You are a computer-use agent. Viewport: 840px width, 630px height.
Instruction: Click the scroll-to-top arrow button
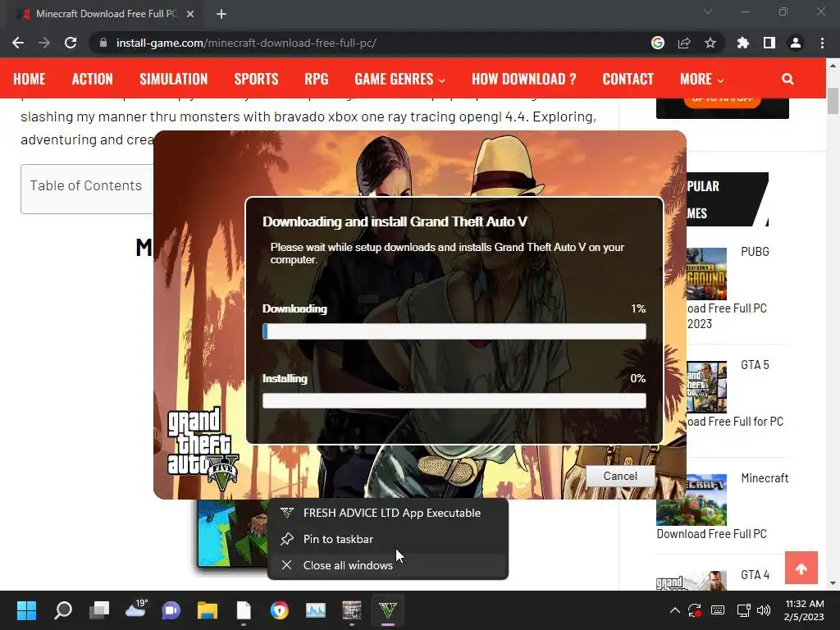click(x=801, y=568)
